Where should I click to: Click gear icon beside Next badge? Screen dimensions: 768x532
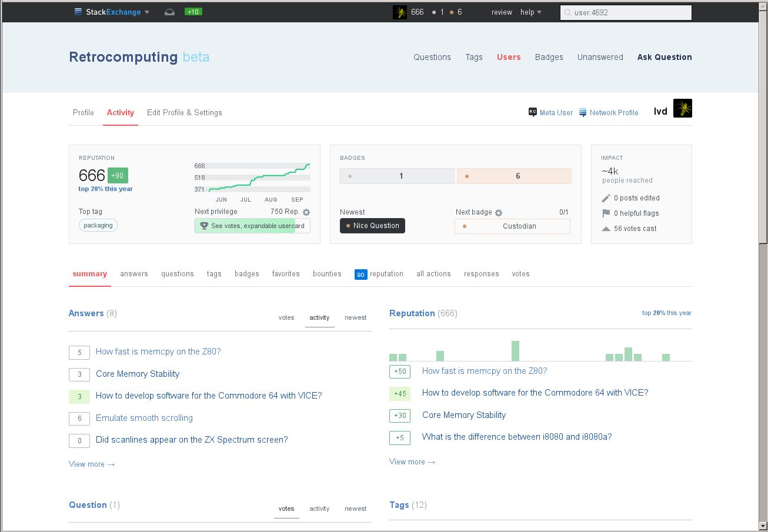[x=499, y=212]
